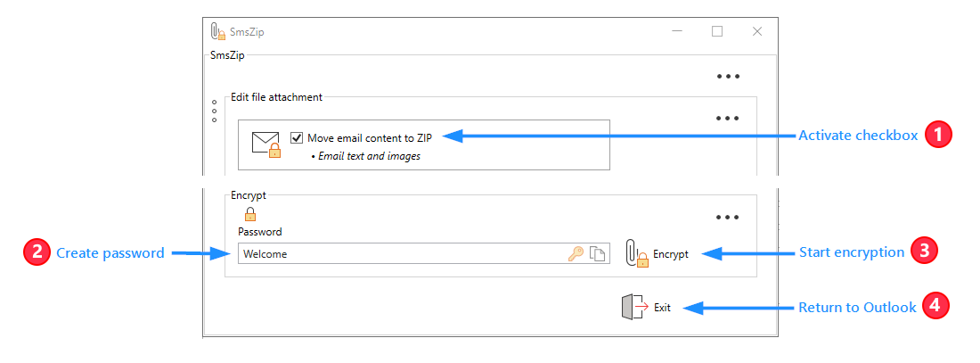Click the Password field containing Welcome
This screenshot has height=363, width=980.
[401, 254]
